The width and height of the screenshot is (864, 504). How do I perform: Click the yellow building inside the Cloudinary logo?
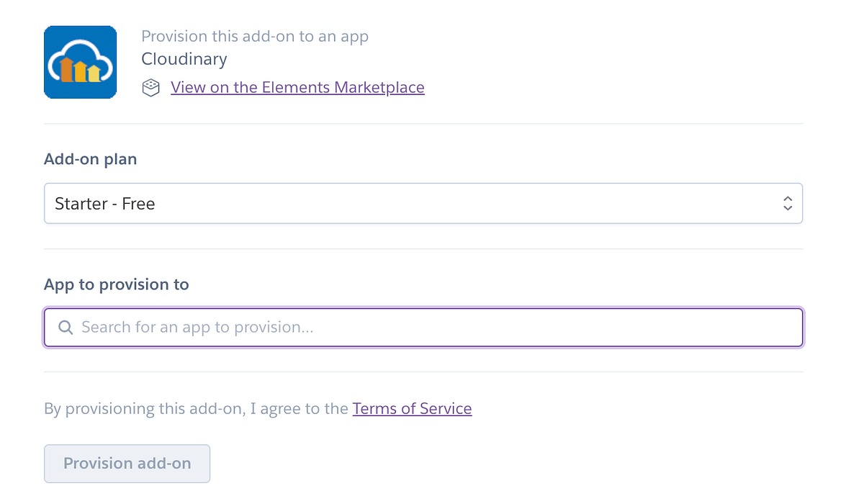tap(94, 73)
